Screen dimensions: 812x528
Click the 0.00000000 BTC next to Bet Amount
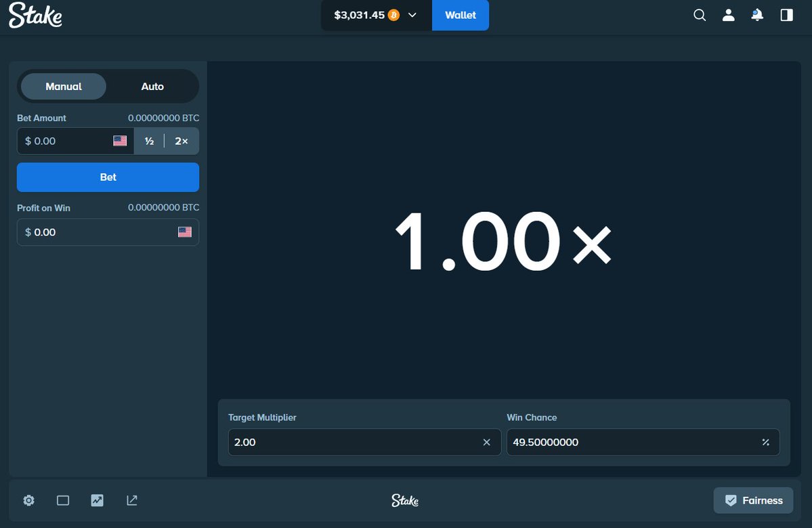coord(164,118)
